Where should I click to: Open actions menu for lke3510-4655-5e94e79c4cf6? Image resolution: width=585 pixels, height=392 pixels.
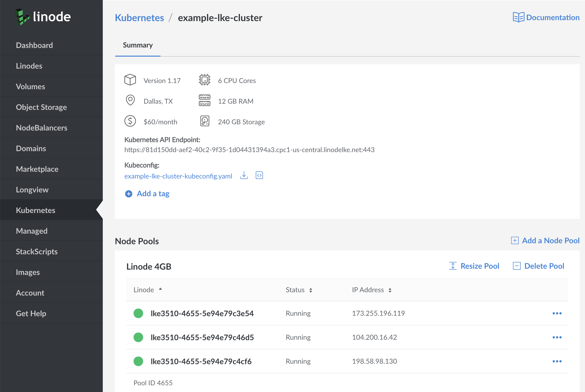pos(557,361)
